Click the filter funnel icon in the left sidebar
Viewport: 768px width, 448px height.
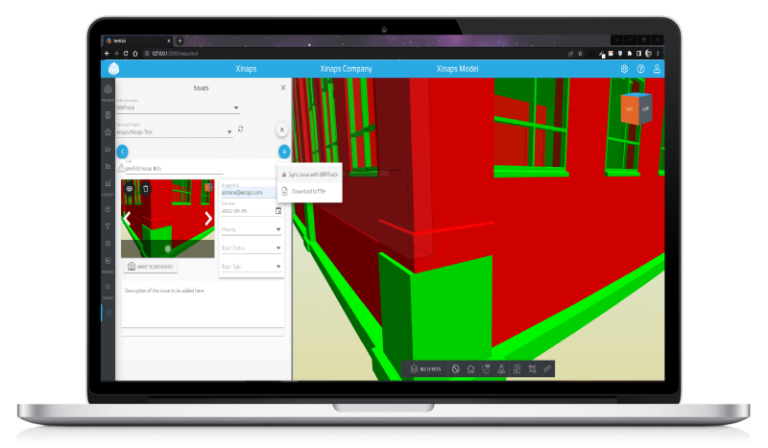(108, 226)
